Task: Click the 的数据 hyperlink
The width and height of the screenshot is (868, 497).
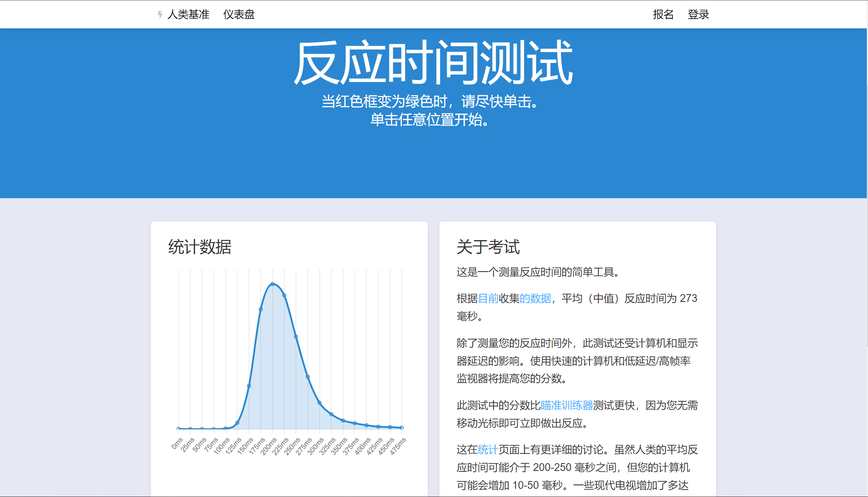Action: pyautogui.click(x=536, y=298)
